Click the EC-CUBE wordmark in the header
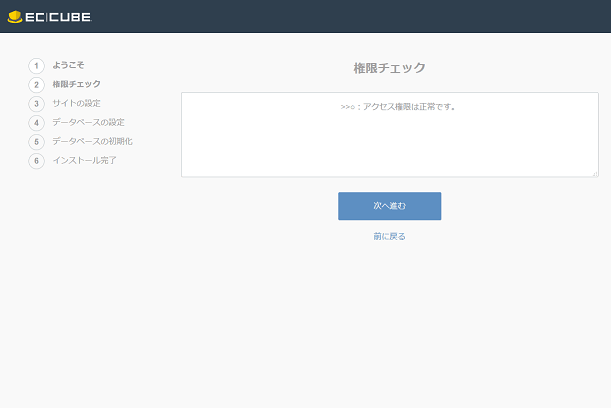 point(58,16)
